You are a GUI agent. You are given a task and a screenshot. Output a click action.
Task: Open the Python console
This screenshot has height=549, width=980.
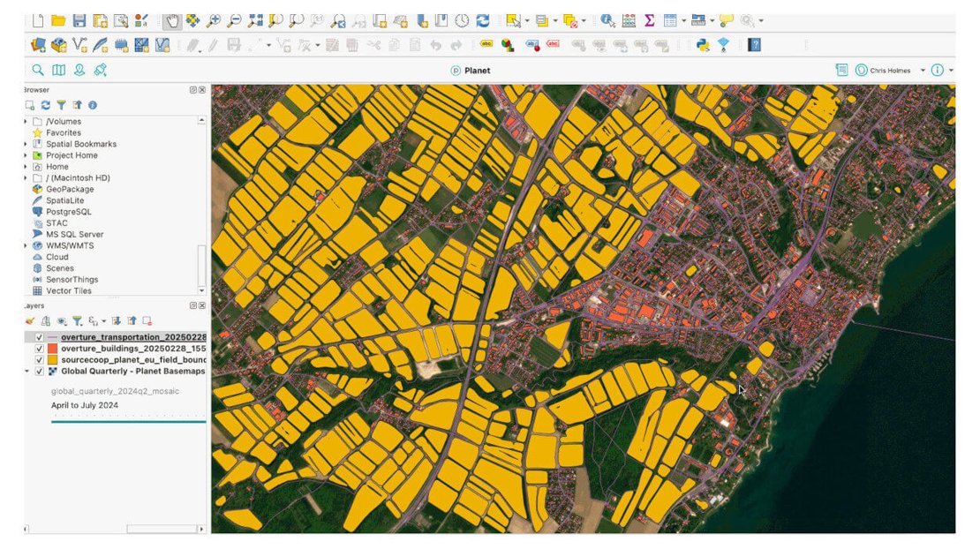tap(703, 44)
